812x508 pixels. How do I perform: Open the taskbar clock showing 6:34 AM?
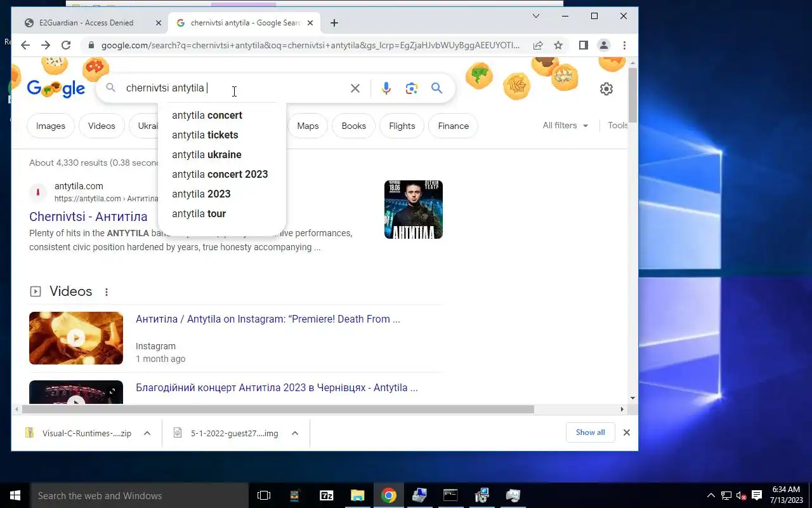[786, 495]
